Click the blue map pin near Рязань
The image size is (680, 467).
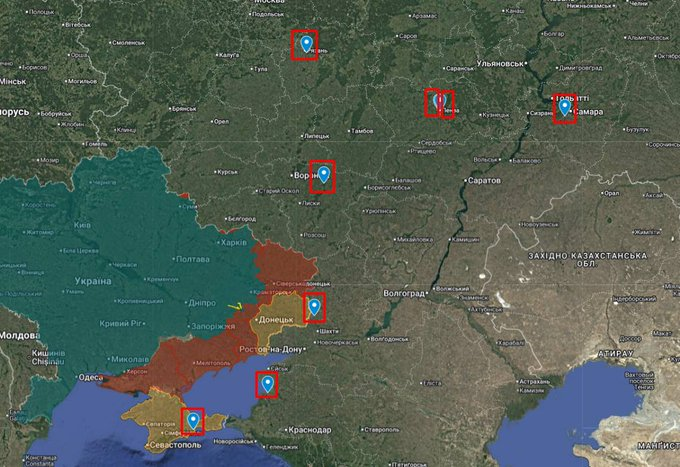click(x=306, y=44)
